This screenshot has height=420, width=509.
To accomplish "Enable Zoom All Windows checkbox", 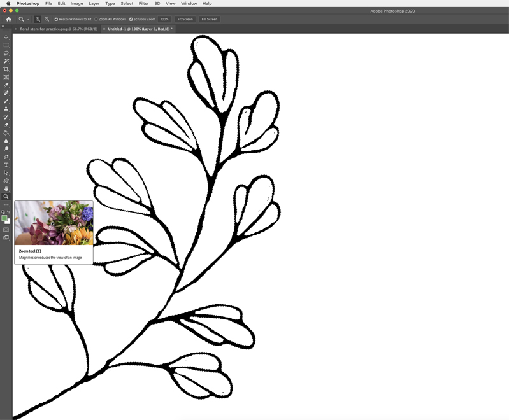I will tap(96, 19).
